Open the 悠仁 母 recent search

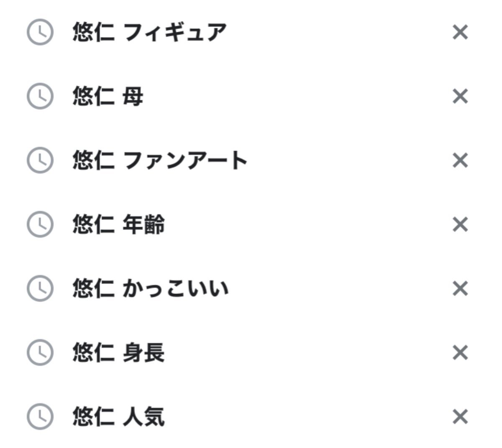pyautogui.click(x=108, y=97)
